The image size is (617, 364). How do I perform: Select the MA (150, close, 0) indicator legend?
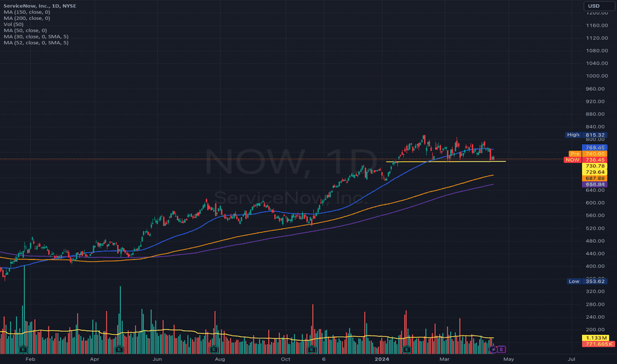26,12
